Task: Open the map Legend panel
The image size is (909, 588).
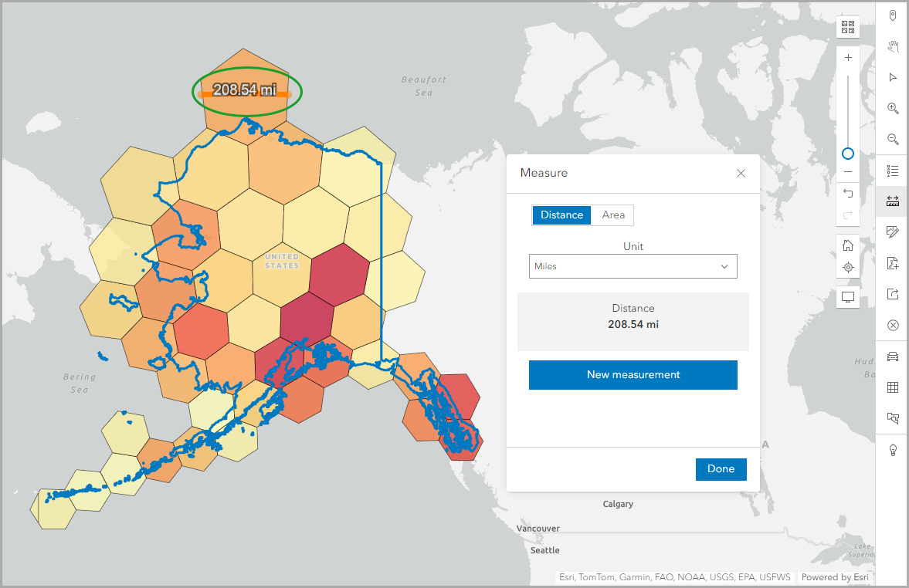Action: tap(893, 171)
